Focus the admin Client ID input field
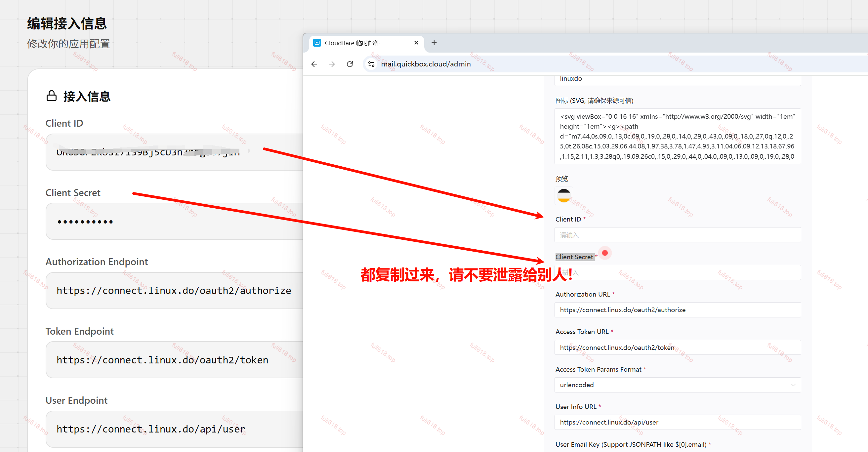The image size is (868, 452). pos(677,234)
